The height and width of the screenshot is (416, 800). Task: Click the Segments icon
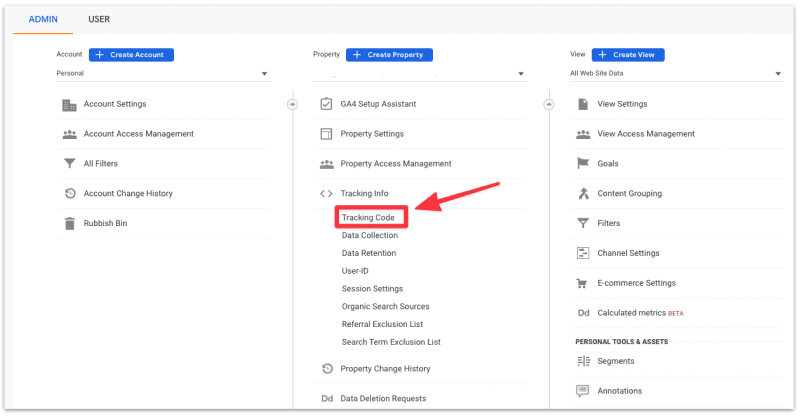click(583, 361)
